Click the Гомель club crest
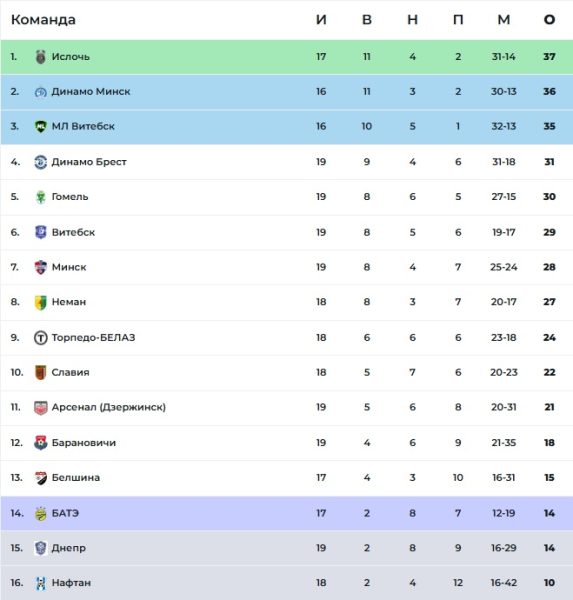 [x=41, y=197]
